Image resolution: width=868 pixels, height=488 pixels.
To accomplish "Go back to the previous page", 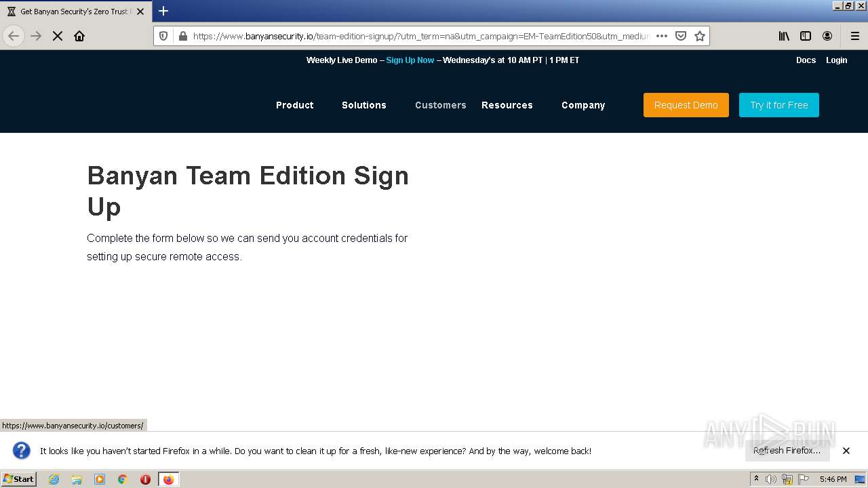I will coord(14,36).
